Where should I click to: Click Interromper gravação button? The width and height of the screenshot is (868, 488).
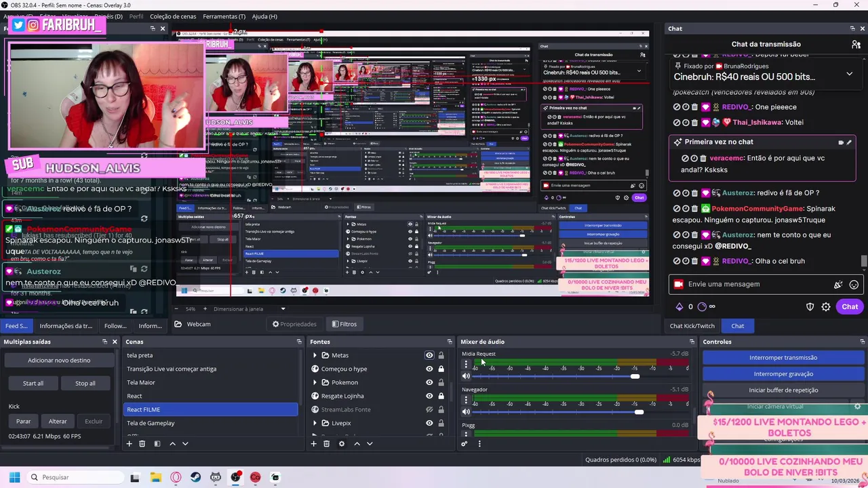click(x=783, y=374)
